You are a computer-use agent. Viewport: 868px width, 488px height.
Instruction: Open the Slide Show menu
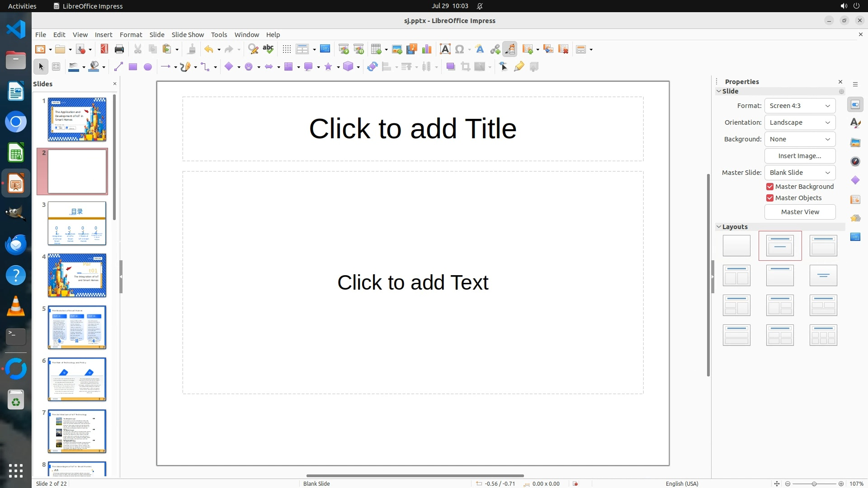[x=188, y=35]
